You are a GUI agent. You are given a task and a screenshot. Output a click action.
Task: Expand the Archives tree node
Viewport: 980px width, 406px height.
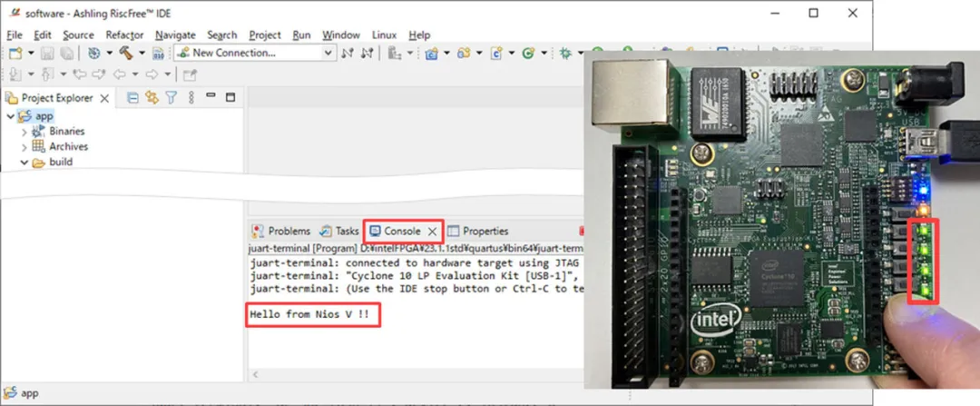click(24, 147)
